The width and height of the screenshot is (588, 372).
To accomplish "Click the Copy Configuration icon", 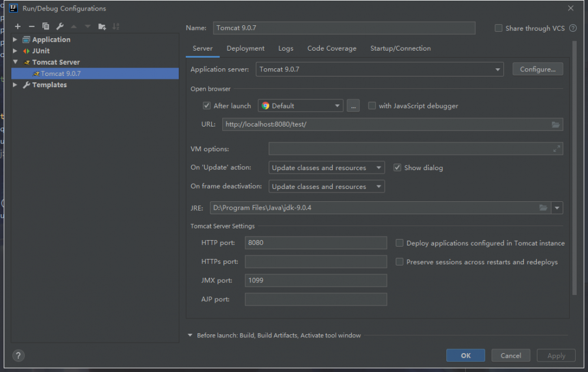I will [x=46, y=26].
